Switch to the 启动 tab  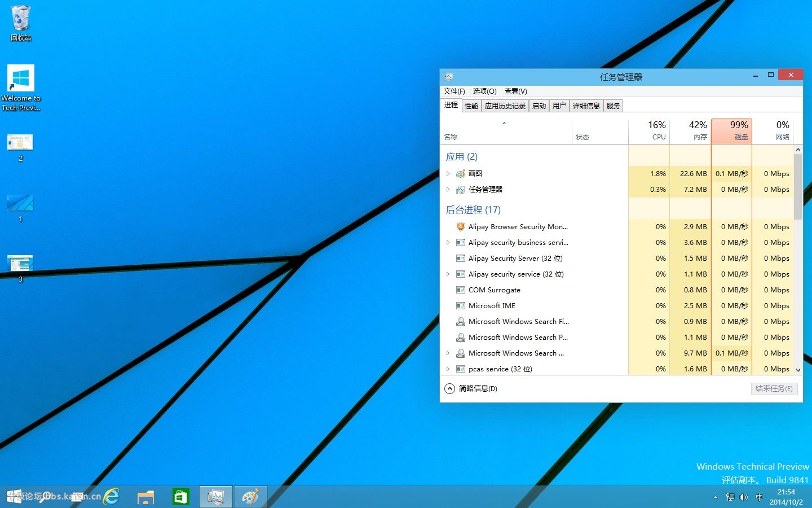pyautogui.click(x=539, y=106)
